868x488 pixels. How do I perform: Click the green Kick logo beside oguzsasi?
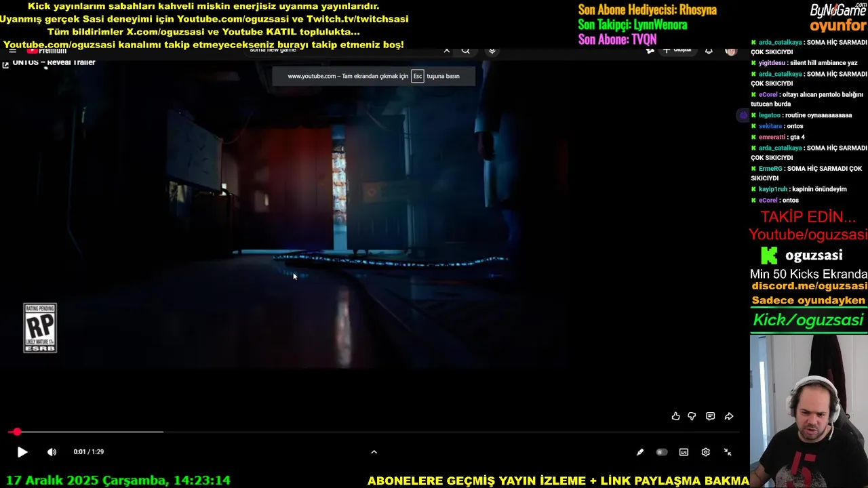769,256
